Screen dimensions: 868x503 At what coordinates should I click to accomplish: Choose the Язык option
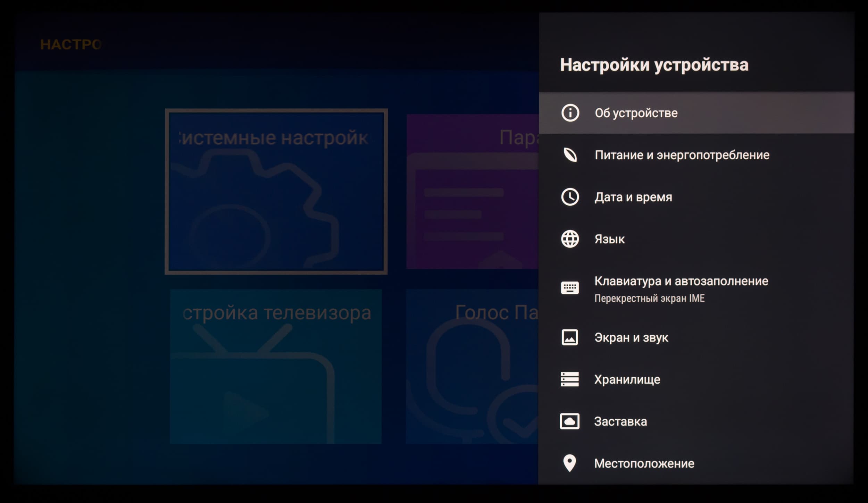610,239
